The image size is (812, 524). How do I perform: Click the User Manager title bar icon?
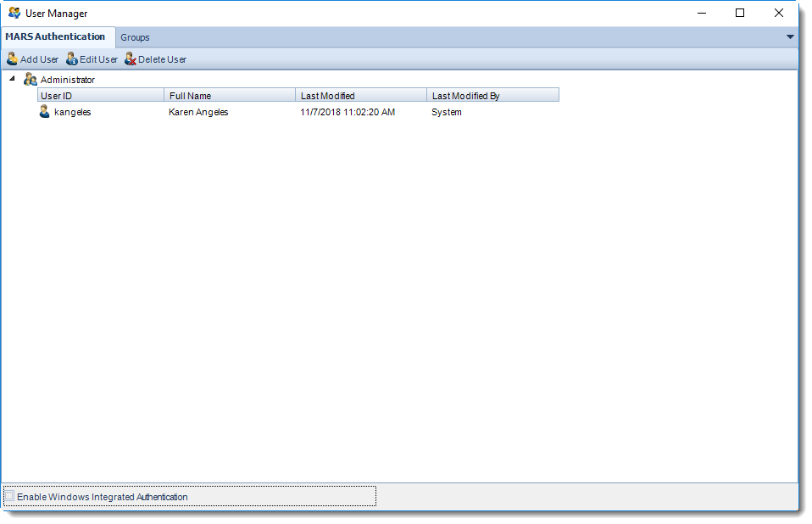click(14, 13)
